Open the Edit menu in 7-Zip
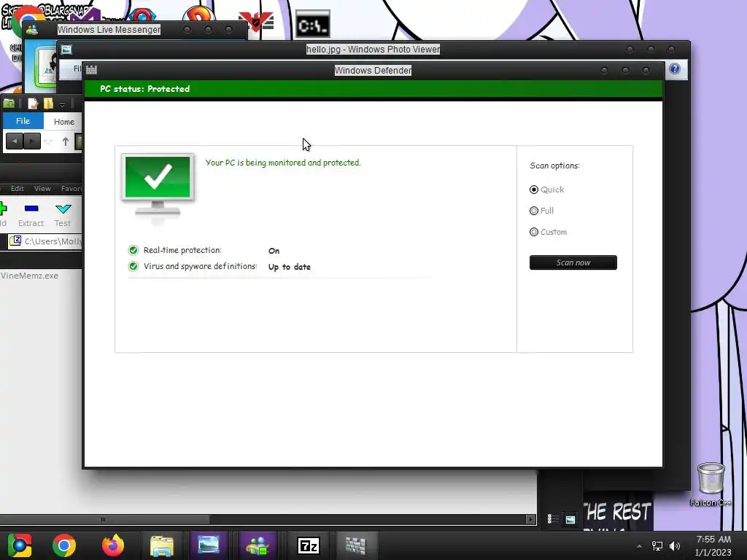747x560 pixels. click(x=18, y=189)
